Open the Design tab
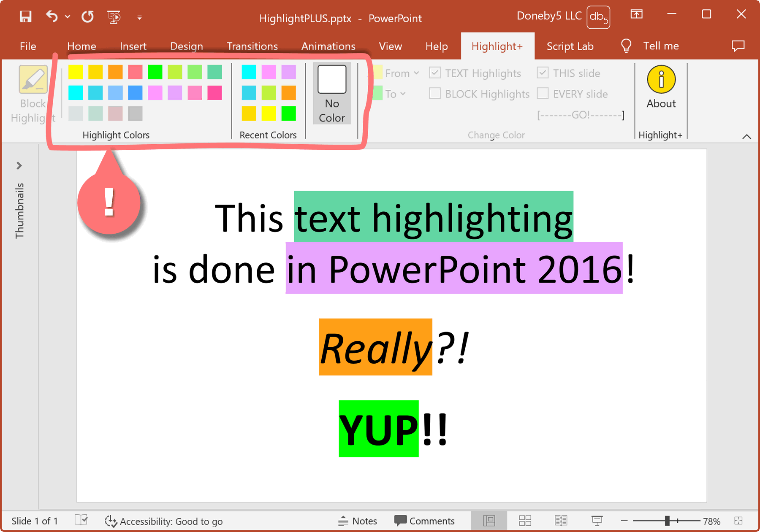The image size is (760, 532). (x=186, y=46)
